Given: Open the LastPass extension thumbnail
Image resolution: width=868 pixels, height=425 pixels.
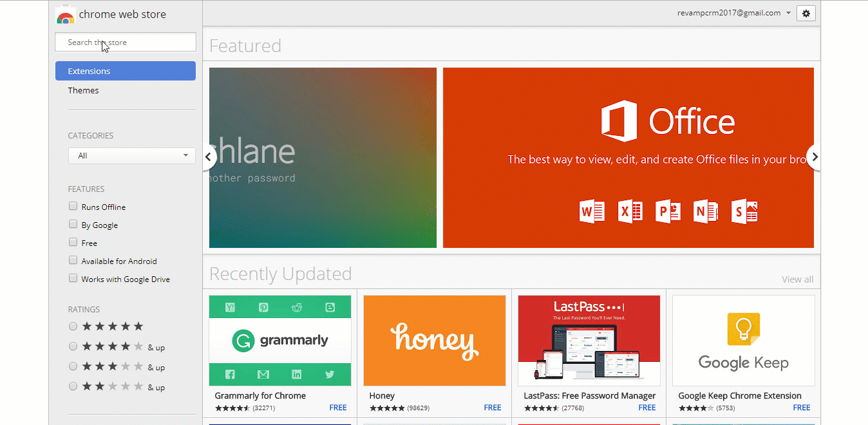Looking at the screenshot, I should [x=589, y=341].
